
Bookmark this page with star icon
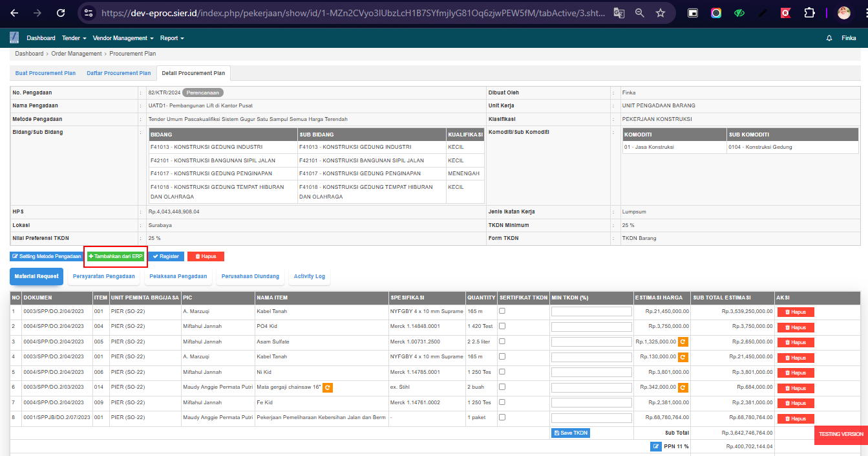click(x=660, y=13)
